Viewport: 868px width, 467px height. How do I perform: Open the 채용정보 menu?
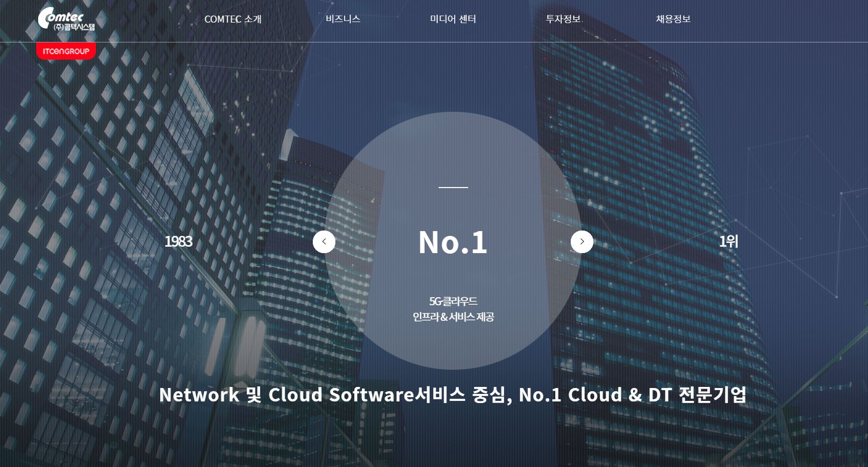tap(673, 19)
